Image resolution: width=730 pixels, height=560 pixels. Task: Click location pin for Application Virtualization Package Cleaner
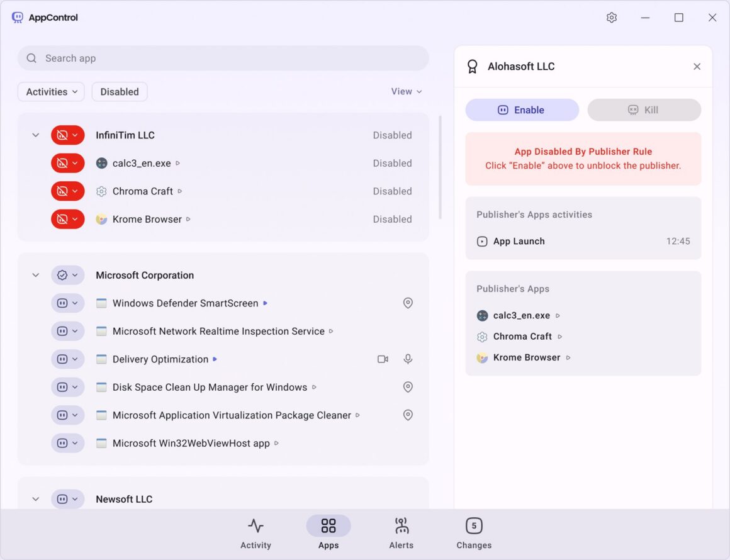(x=408, y=415)
